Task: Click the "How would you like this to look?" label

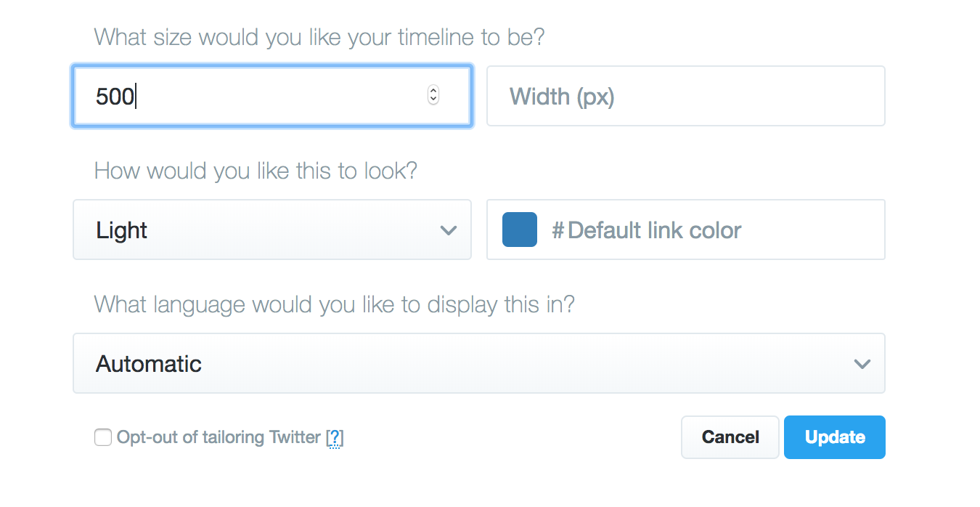Action: pos(256,171)
